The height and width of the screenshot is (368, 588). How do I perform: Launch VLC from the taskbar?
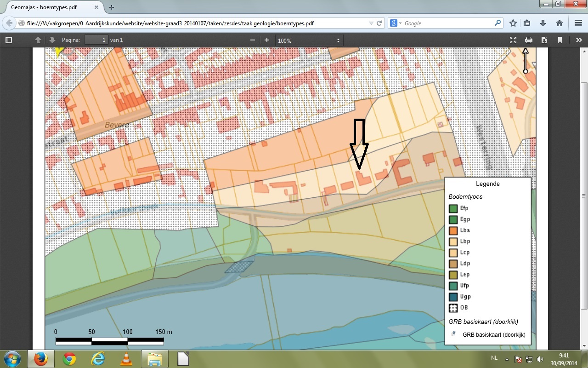tap(126, 359)
